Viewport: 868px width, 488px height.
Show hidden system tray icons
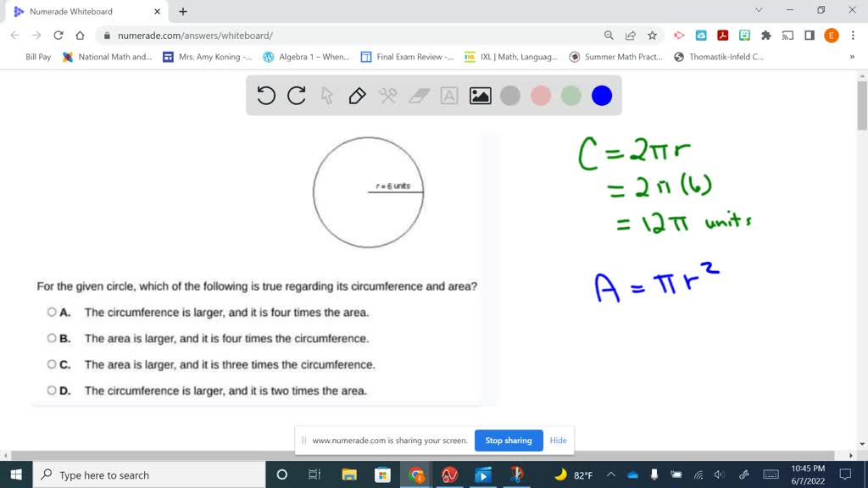pos(610,474)
